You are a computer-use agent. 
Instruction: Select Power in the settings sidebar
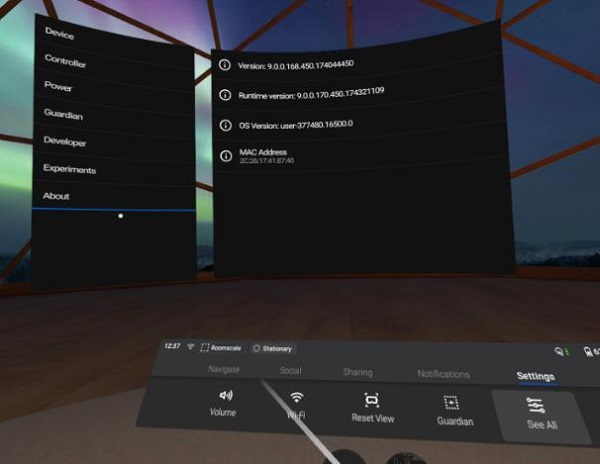coord(58,87)
